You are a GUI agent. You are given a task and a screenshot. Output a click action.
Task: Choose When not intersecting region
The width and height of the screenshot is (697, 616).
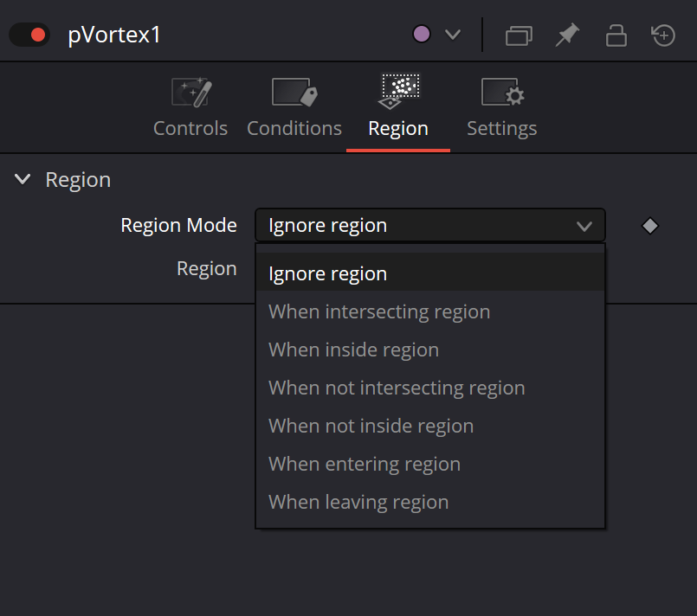pyautogui.click(x=429, y=388)
